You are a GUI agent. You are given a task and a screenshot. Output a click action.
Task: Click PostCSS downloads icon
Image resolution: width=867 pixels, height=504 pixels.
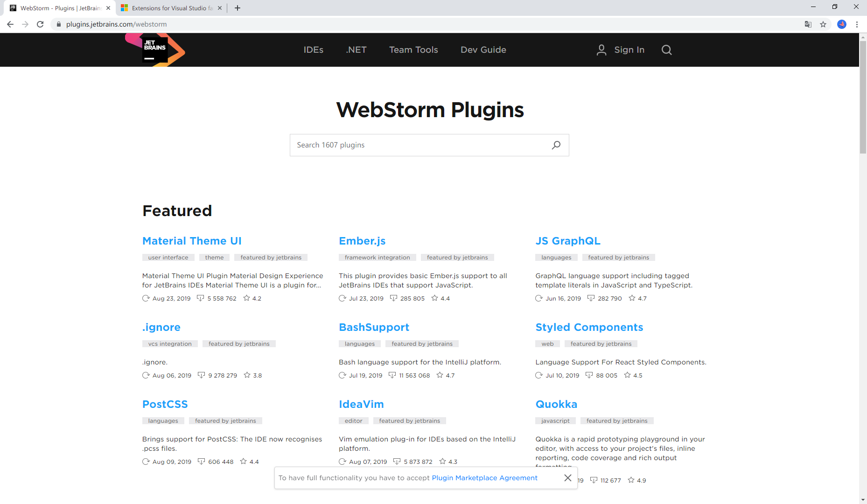tap(202, 462)
